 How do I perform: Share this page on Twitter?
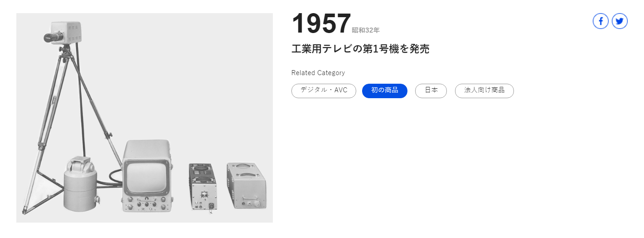pyautogui.click(x=620, y=21)
